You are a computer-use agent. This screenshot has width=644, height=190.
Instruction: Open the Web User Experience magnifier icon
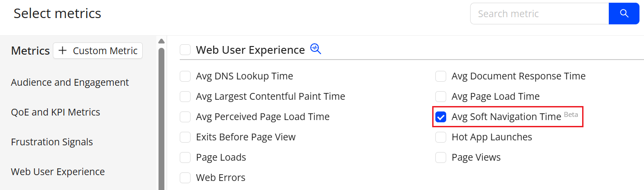pos(316,49)
